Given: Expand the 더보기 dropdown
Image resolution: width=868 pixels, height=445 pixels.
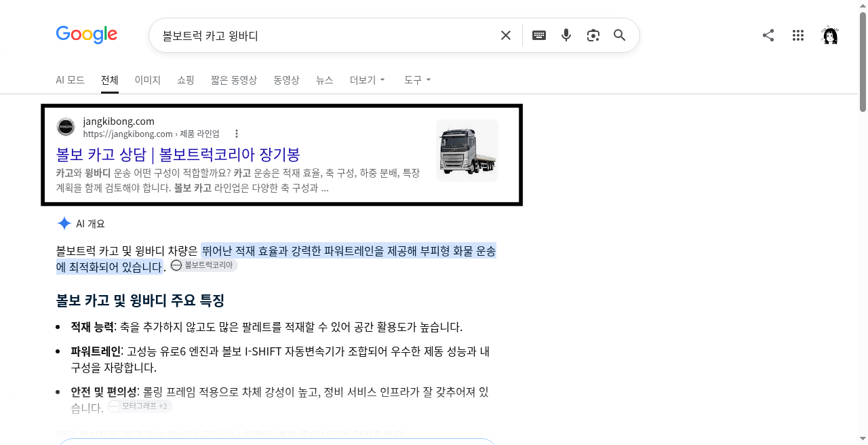Looking at the screenshot, I should [x=368, y=80].
